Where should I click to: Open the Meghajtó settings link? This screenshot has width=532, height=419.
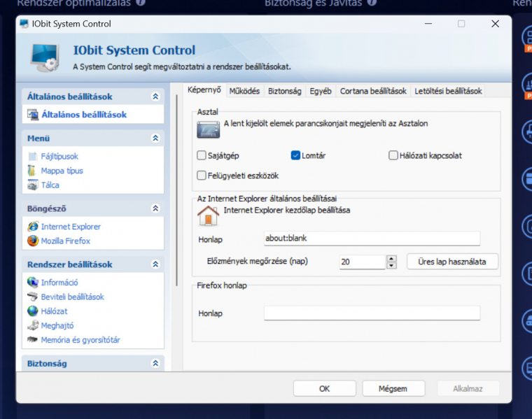click(x=57, y=325)
